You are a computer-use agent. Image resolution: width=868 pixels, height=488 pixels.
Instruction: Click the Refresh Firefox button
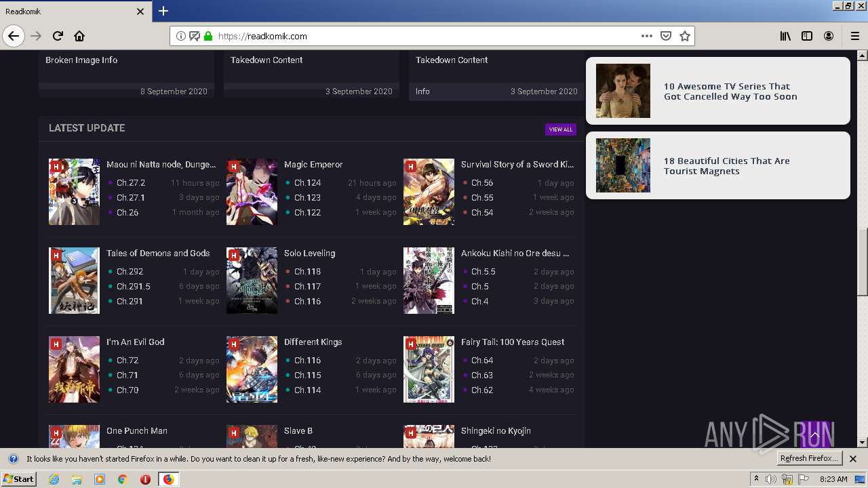[809, 459]
